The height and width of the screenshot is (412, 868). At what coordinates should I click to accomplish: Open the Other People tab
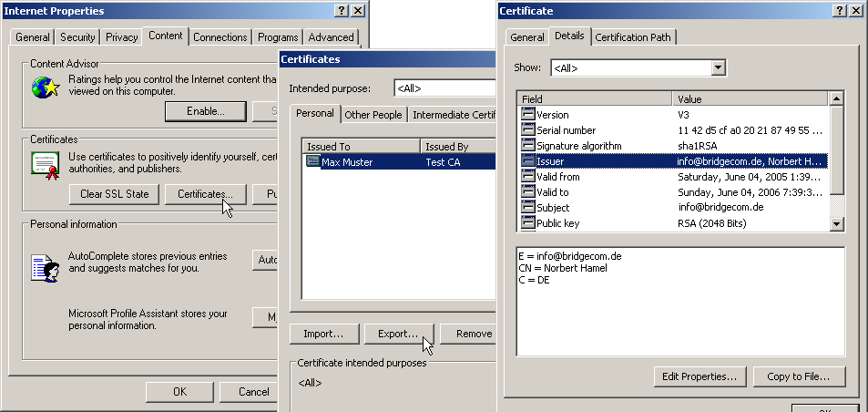[x=373, y=115]
